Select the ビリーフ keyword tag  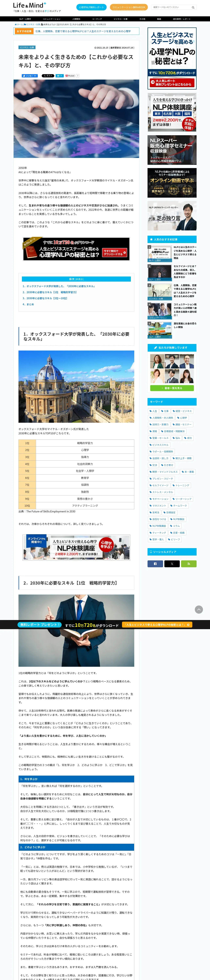(174, 539)
